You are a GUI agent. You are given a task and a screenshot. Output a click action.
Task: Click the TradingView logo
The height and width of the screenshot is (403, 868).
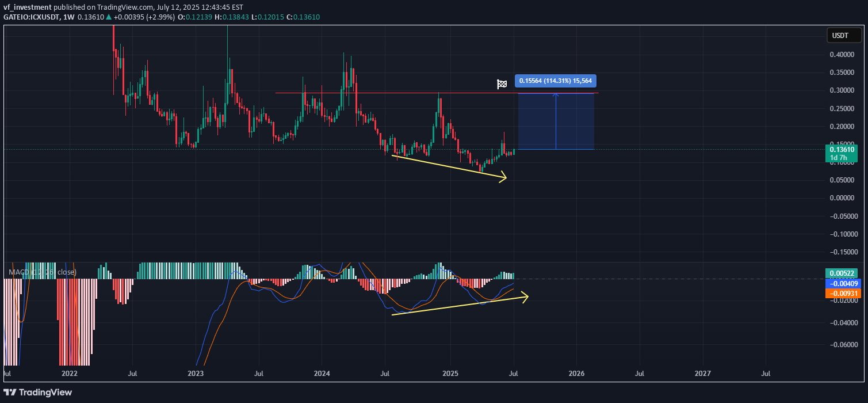[x=38, y=392]
